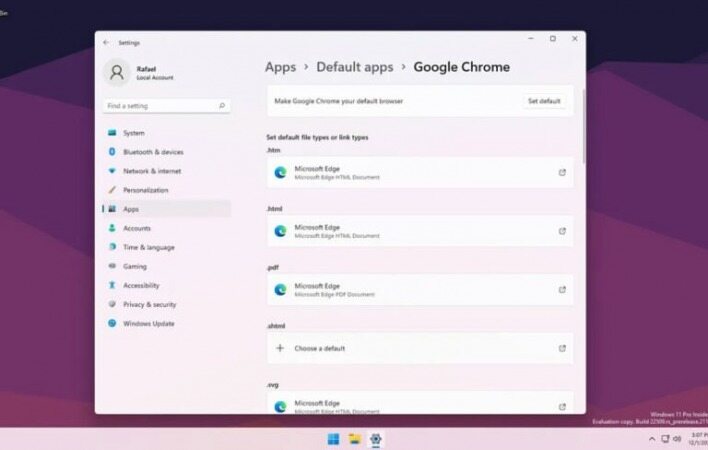
Task: Open the Gaming category
Action: [x=167, y=266]
